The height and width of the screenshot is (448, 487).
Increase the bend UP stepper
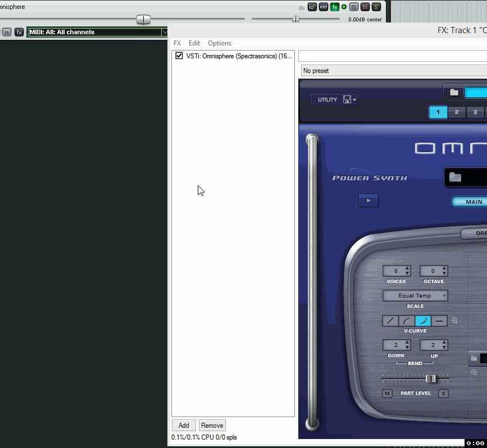tap(444, 342)
